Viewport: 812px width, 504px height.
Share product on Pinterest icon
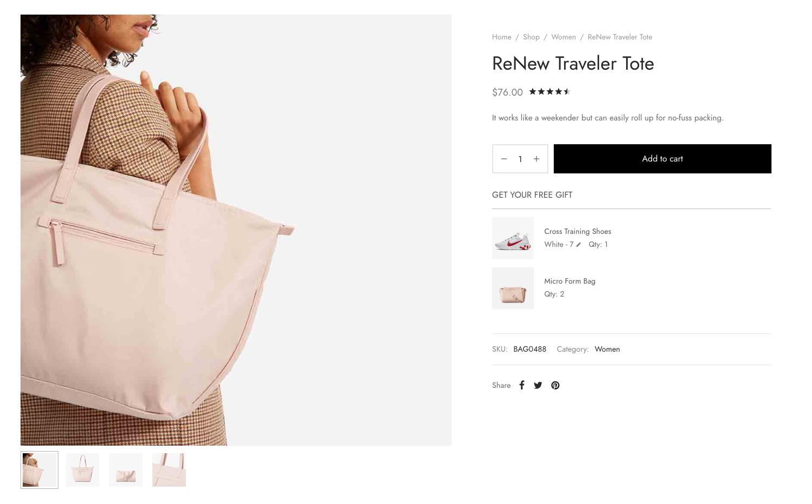point(555,385)
